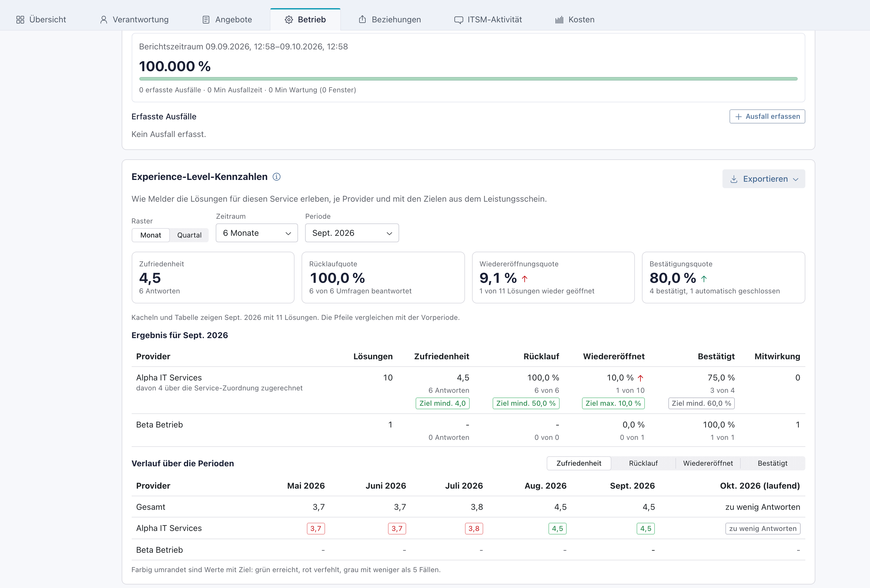
Task: Click the Ziel mind. 60,0 % badge
Action: (702, 403)
